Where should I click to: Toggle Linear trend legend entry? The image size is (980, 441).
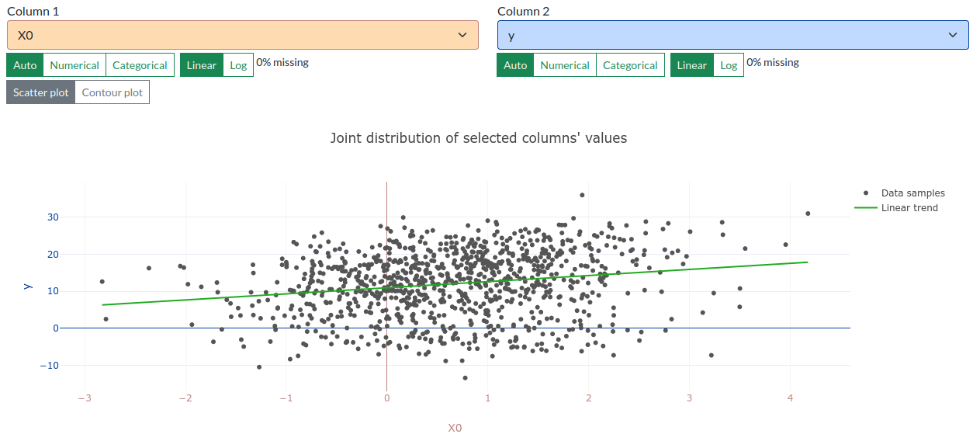pyautogui.click(x=897, y=207)
